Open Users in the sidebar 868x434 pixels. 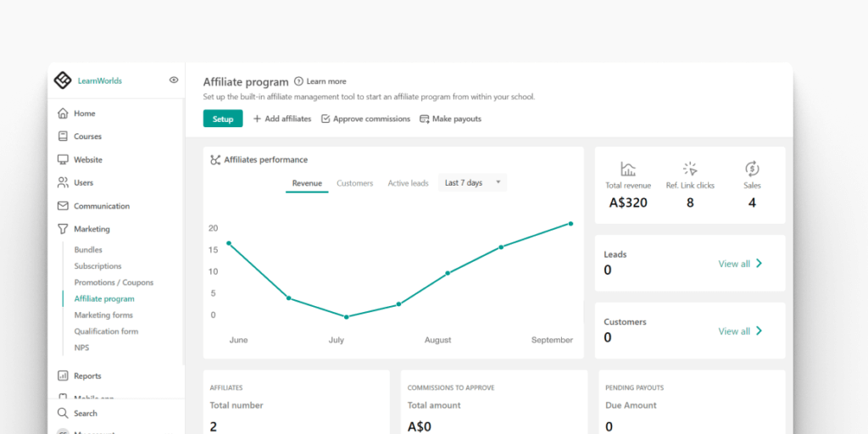point(84,183)
